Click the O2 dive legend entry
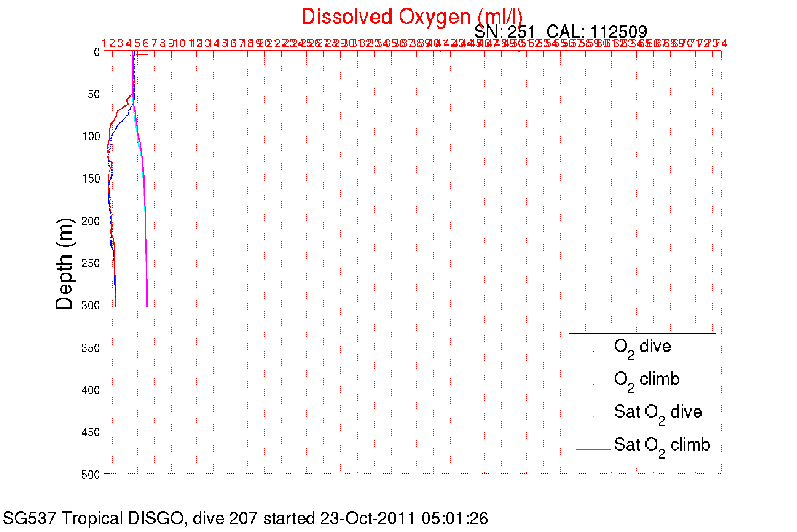797x532 pixels. click(642, 349)
